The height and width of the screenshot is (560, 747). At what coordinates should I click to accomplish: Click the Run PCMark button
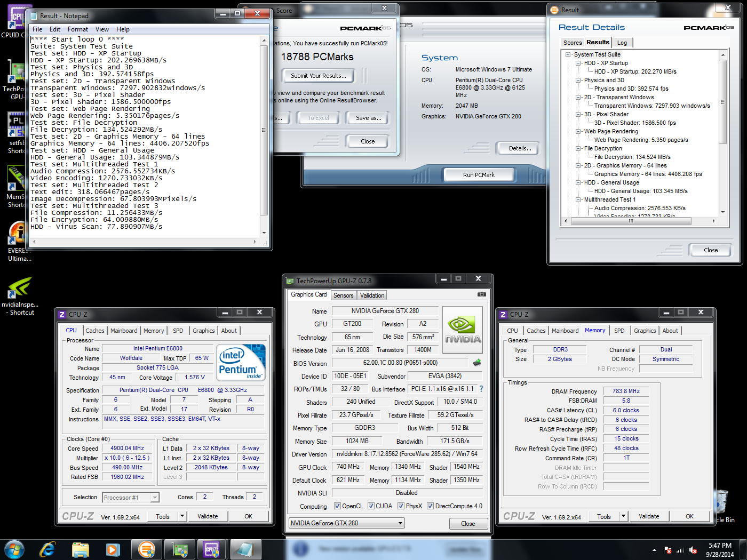coord(479,175)
